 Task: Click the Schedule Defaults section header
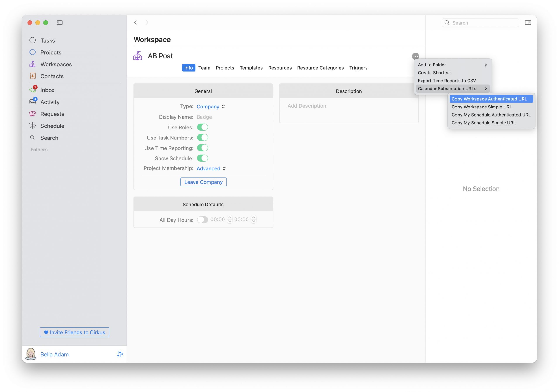(x=203, y=204)
